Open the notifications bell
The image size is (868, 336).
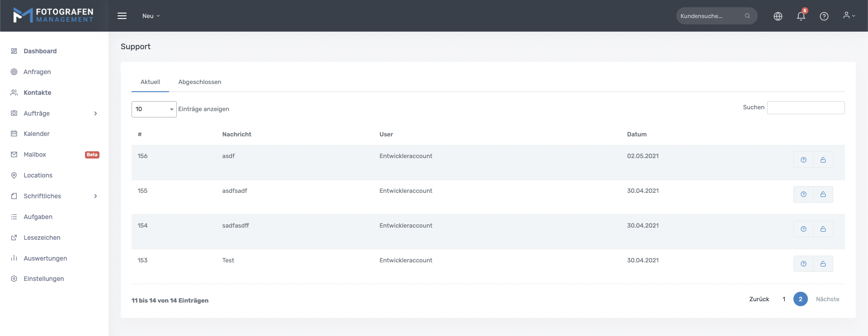[801, 16]
